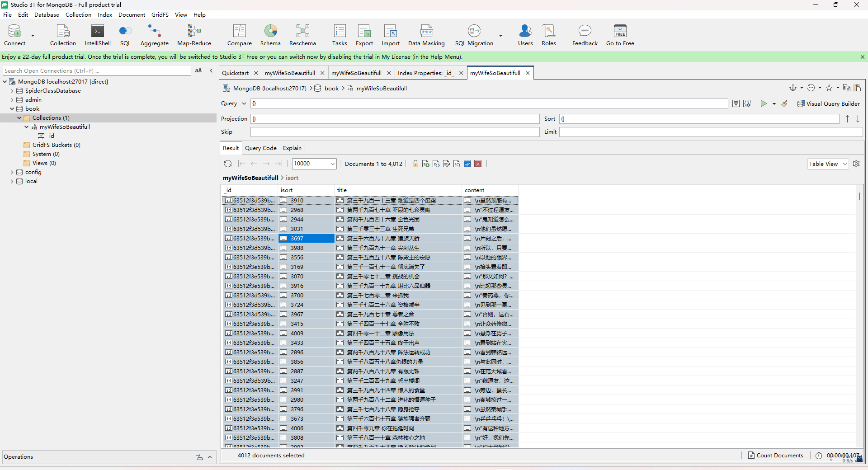Open the Aggregate editor
This screenshot has height=470, width=868.
click(154, 35)
